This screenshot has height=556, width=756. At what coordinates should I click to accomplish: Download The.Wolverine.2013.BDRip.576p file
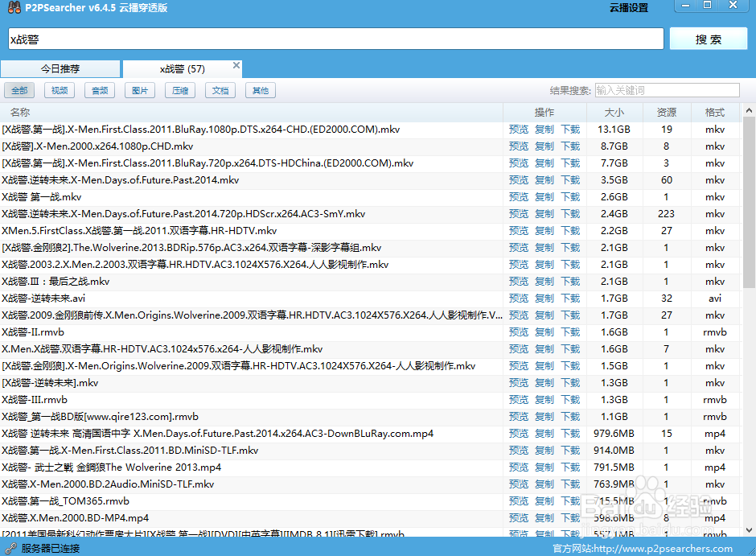pos(570,247)
